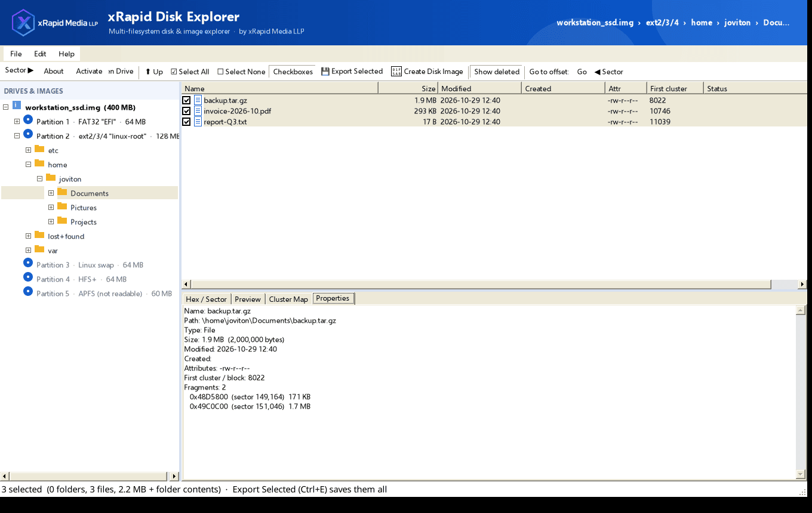Click Select None in the toolbar
Viewport: 812px width, 513px height.
[241, 72]
